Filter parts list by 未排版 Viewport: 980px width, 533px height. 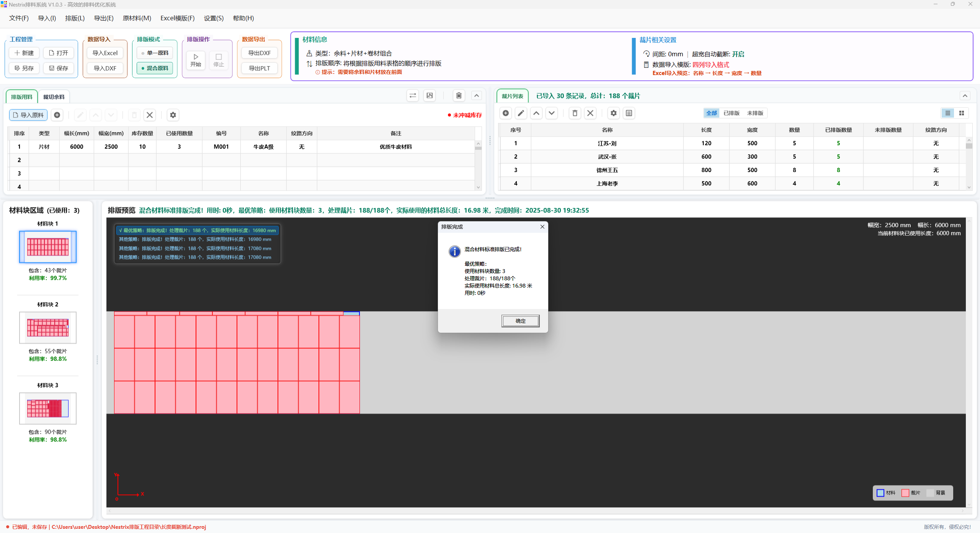(x=755, y=113)
